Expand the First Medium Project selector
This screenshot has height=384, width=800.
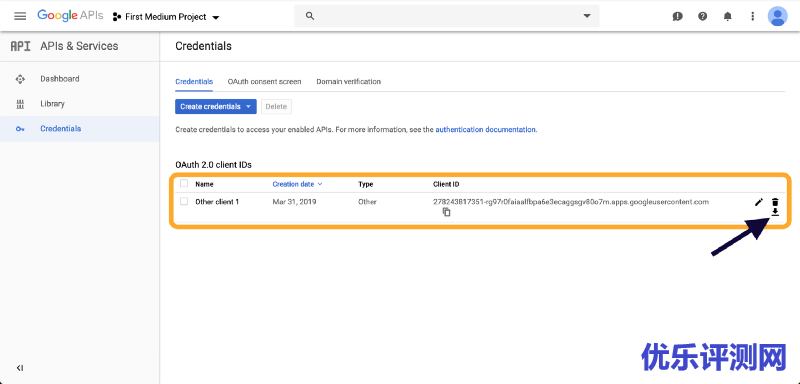coord(166,17)
